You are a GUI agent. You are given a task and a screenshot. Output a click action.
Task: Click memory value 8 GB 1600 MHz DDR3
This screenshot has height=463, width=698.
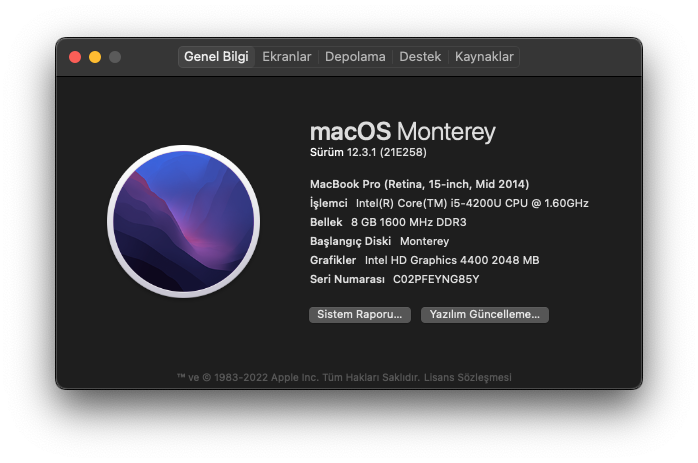[409, 222]
